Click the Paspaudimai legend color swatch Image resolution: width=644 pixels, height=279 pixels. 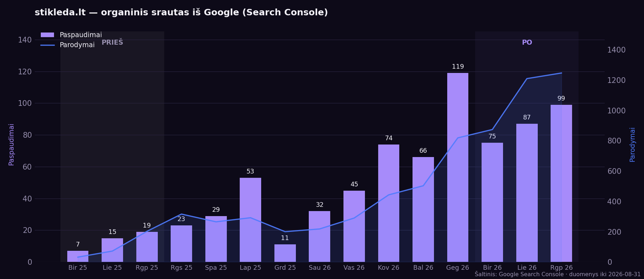47,35
